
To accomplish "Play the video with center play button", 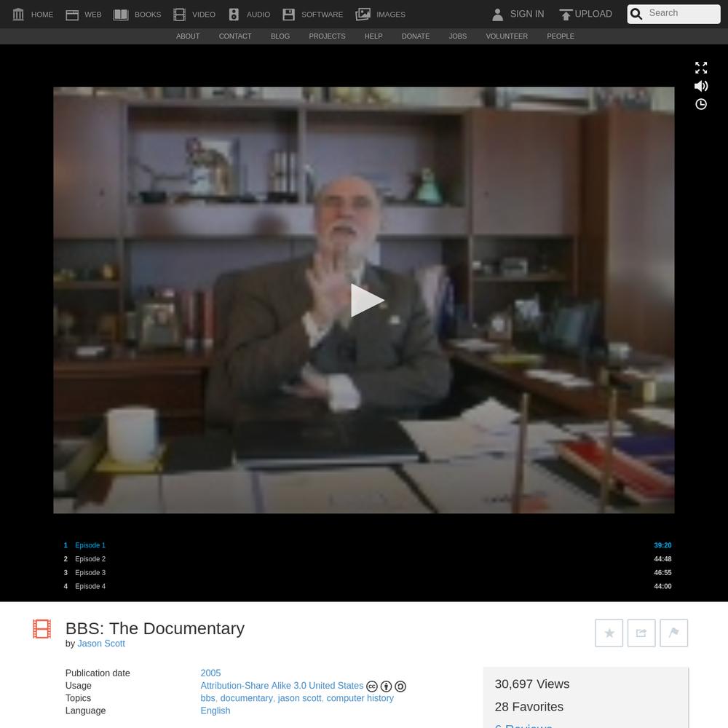I will click(x=367, y=301).
